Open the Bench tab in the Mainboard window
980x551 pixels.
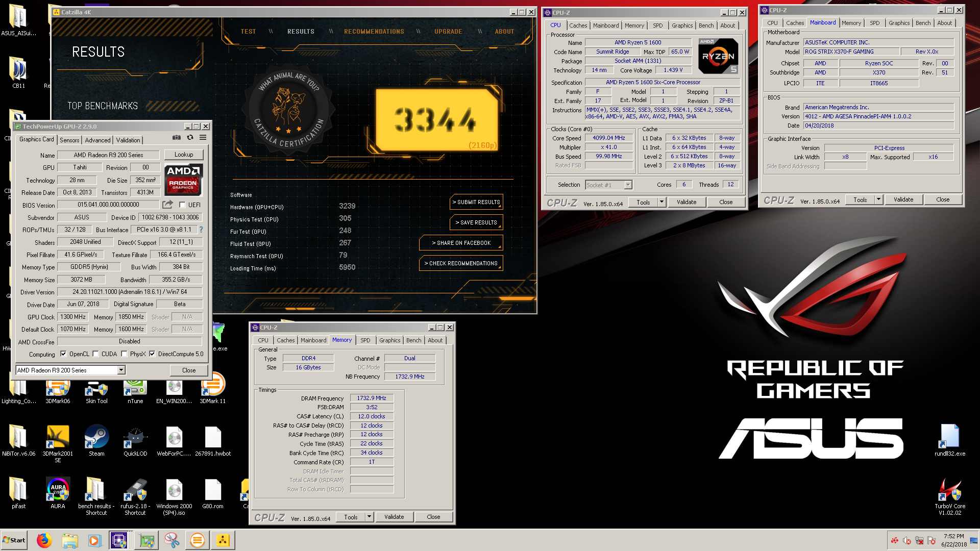click(x=923, y=23)
